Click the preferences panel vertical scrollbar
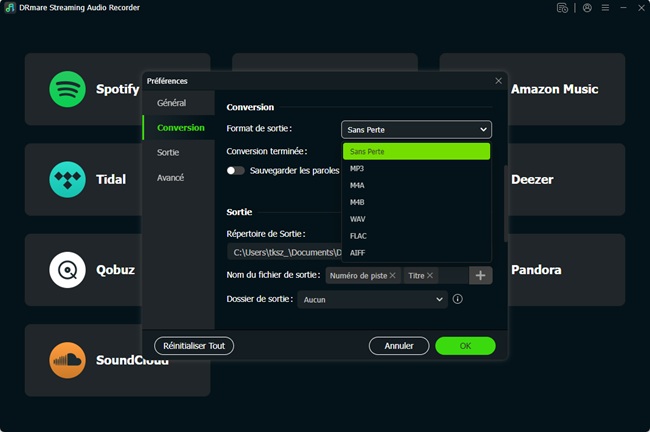Image resolution: width=650 pixels, height=432 pixels. tap(505, 203)
